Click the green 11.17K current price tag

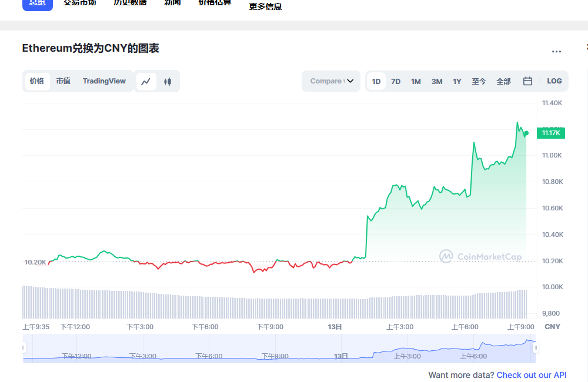click(550, 133)
